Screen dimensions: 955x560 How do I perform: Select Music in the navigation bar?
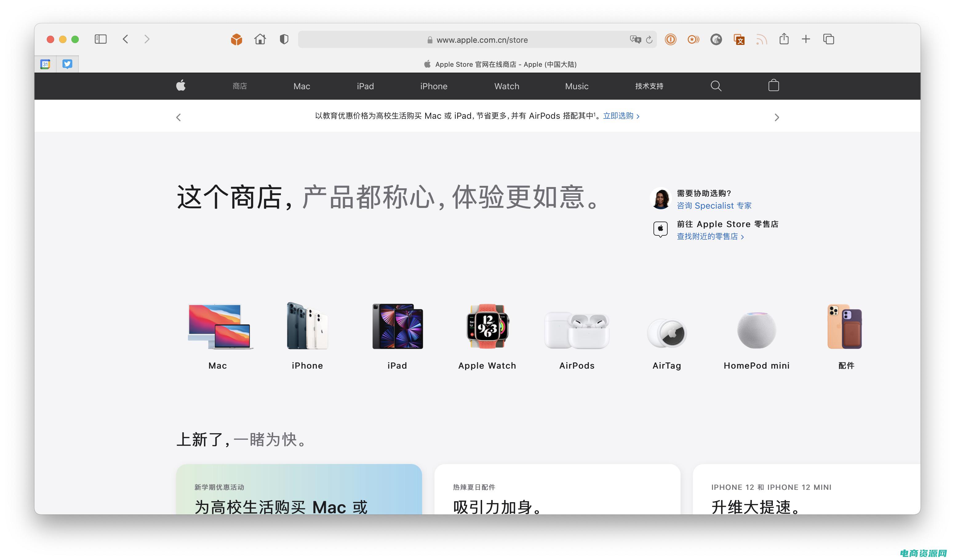(577, 86)
